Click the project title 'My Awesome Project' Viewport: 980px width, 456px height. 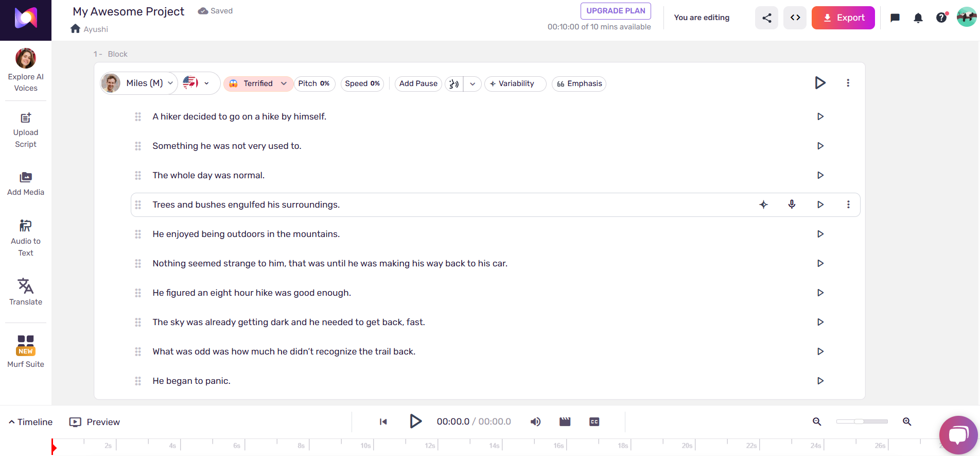click(x=129, y=11)
